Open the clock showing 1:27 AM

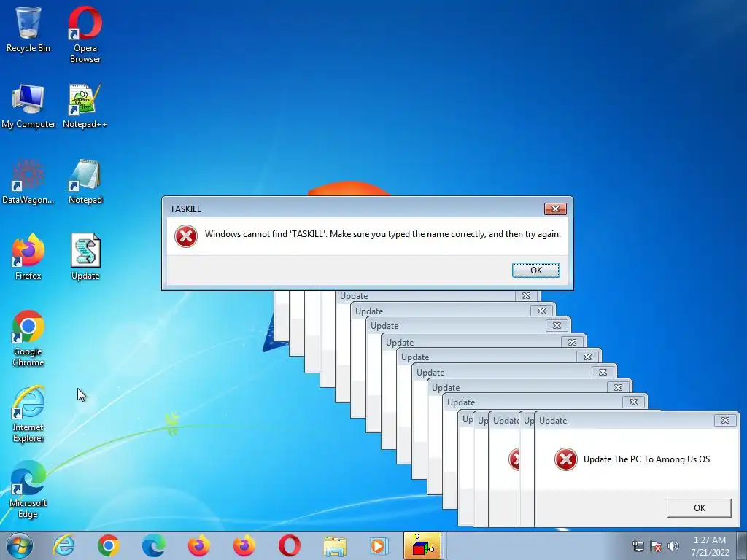tap(710, 546)
